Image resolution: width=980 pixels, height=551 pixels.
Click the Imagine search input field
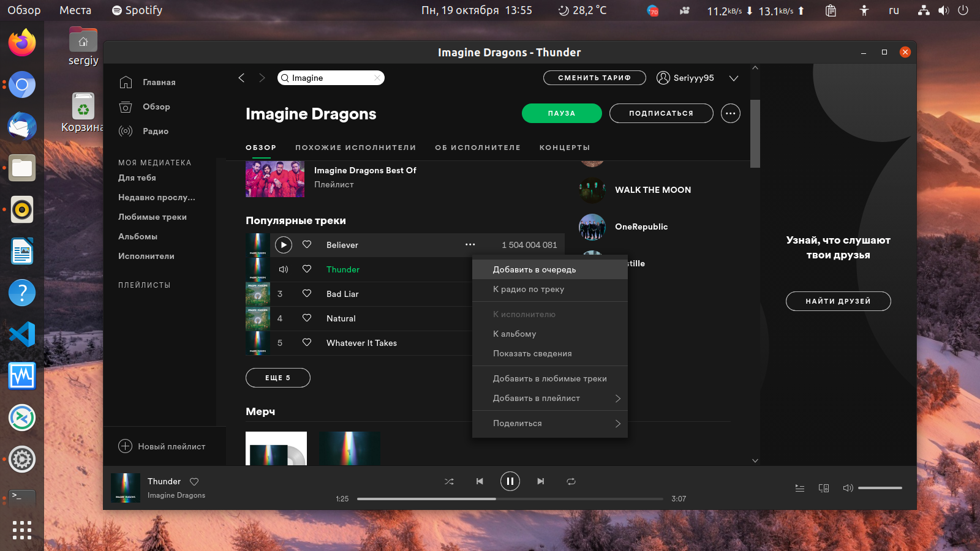tap(331, 78)
